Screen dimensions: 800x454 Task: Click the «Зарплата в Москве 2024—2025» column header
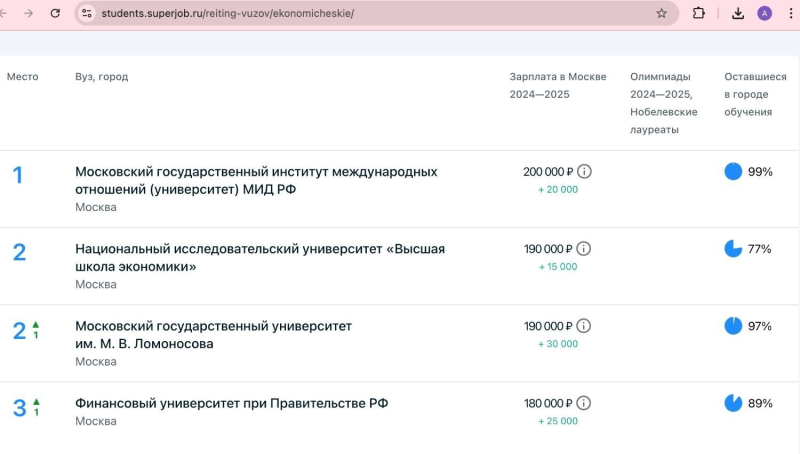pyautogui.click(x=557, y=85)
